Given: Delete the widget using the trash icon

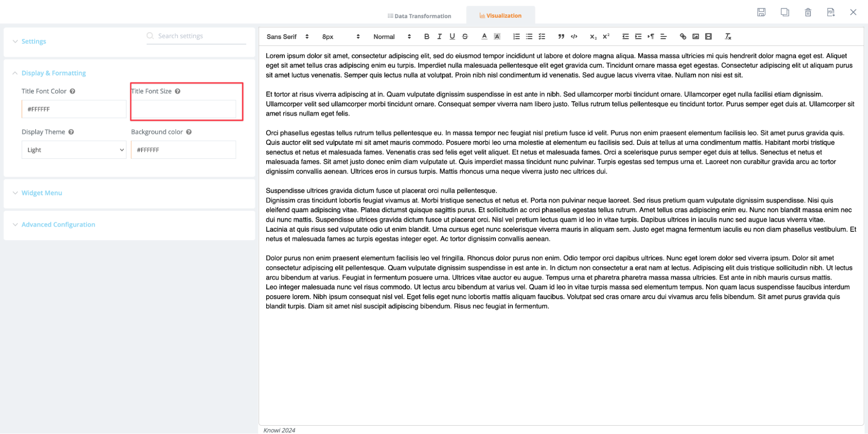Looking at the screenshot, I should 808,12.
